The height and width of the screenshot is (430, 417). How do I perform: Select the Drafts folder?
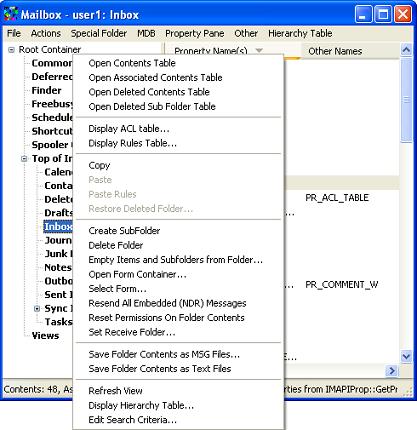[58, 213]
